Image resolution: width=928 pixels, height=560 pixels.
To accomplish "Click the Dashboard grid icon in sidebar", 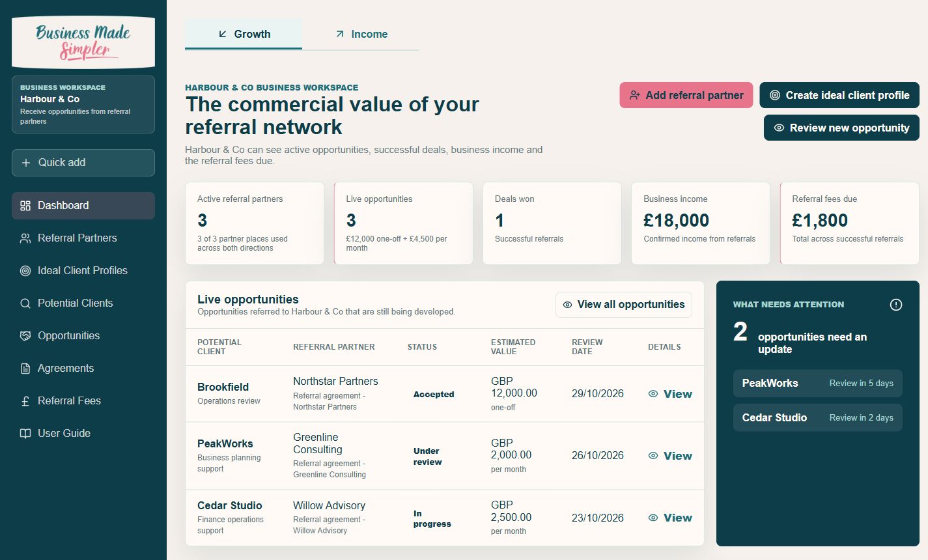I will coord(25,206).
